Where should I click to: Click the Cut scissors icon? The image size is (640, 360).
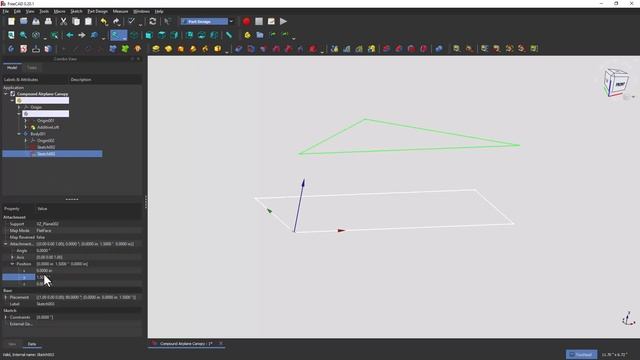tap(64, 21)
